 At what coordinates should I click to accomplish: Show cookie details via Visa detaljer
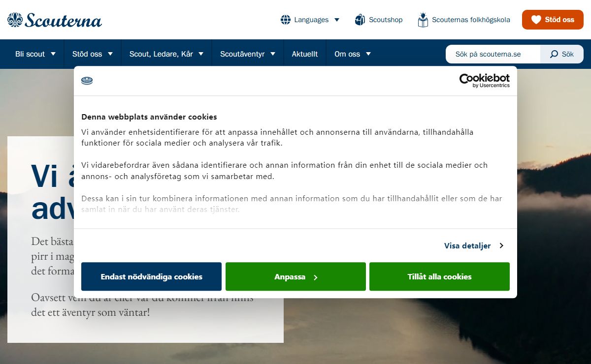pos(474,245)
